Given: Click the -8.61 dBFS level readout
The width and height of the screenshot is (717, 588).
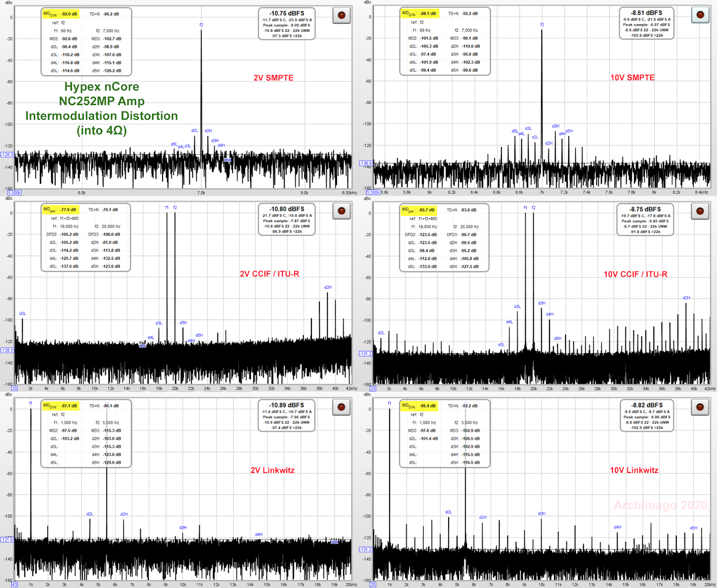Looking at the screenshot, I should [x=647, y=13].
